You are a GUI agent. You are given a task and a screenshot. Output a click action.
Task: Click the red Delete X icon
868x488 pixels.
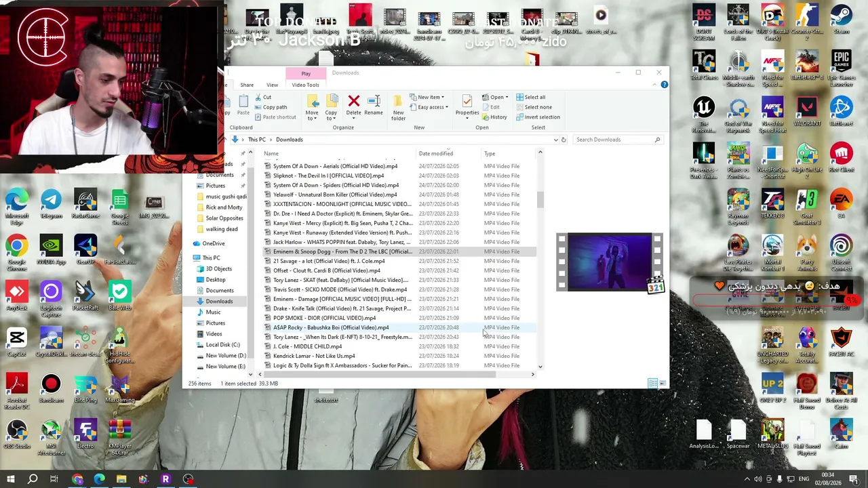pyautogui.click(x=353, y=101)
